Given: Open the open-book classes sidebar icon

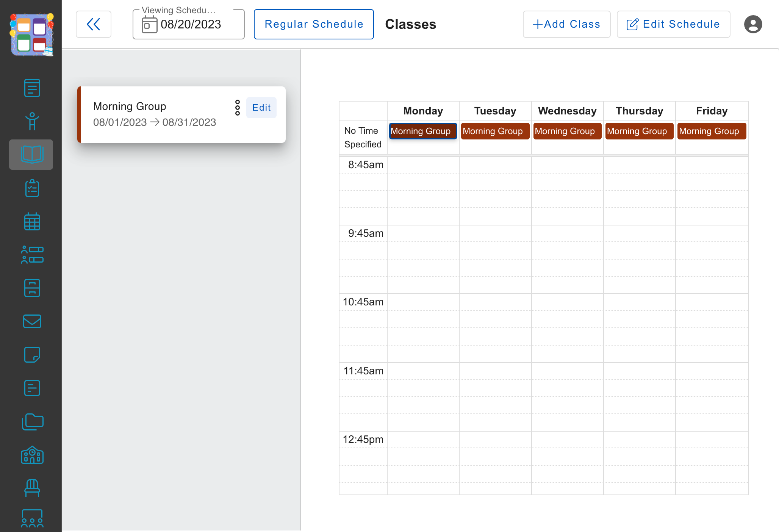Looking at the screenshot, I should pyautogui.click(x=32, y=154).
